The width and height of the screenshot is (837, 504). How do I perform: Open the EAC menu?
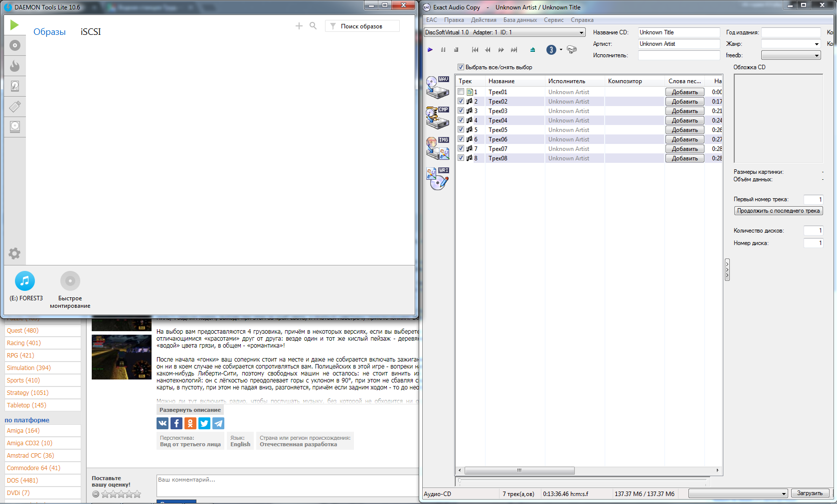(432, 20)
